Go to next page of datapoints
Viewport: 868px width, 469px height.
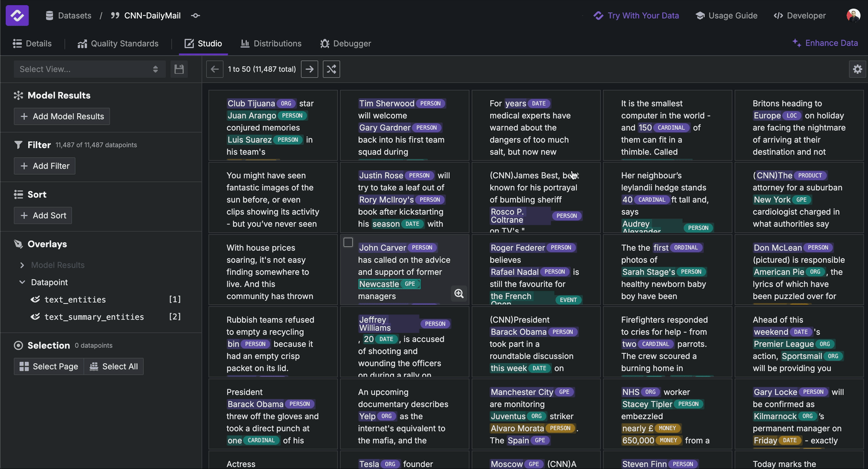pos(310,69)
